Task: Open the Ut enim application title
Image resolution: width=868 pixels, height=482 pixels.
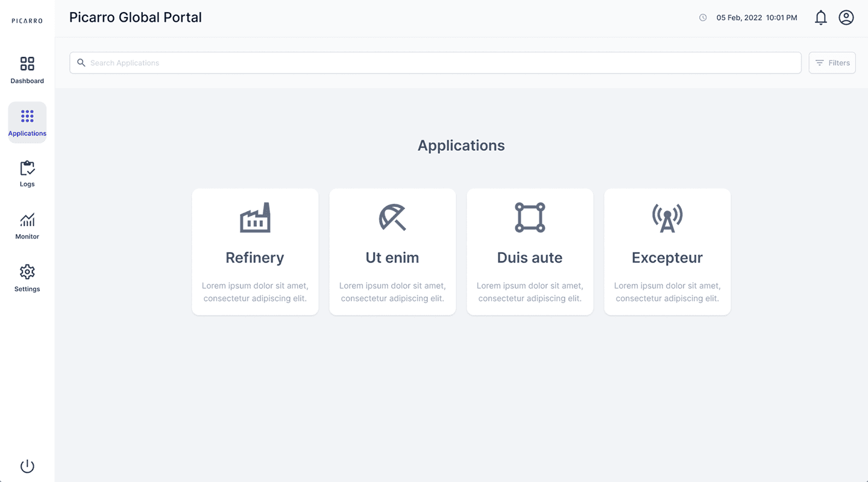Action: [x=392, y=258]
